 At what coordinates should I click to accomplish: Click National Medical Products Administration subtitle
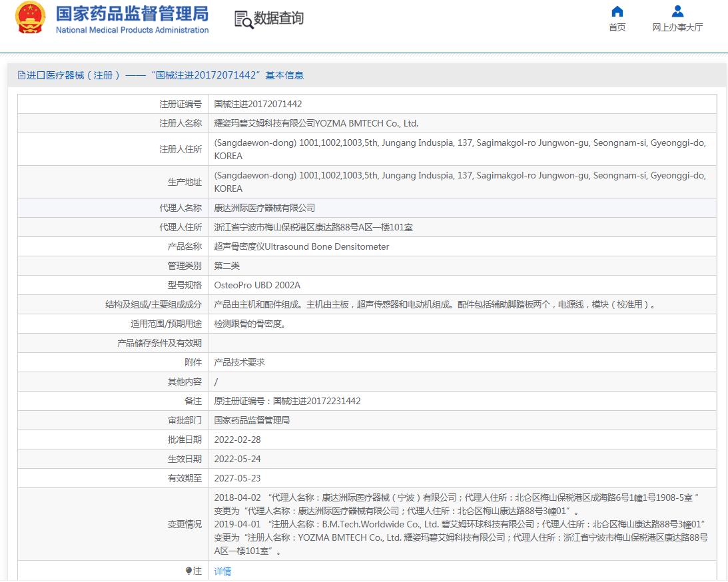click(x=133, y=30)
